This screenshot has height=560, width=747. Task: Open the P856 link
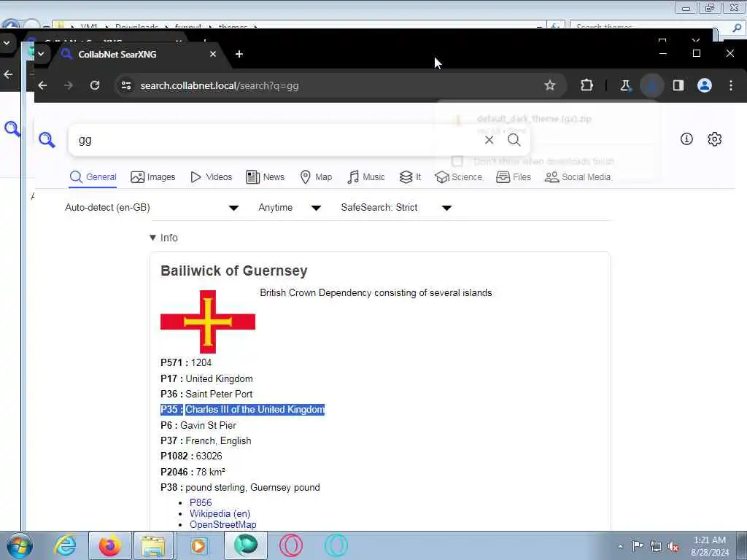201,502
